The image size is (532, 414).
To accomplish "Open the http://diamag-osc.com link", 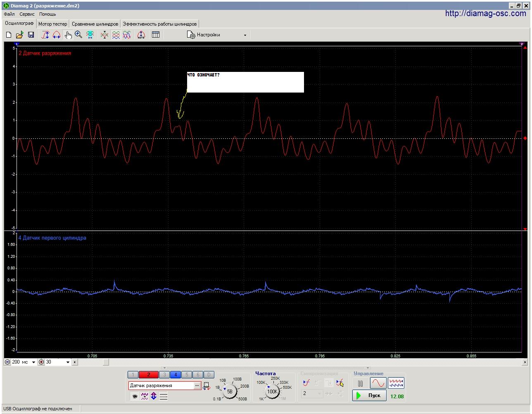I will pos(486,13).
